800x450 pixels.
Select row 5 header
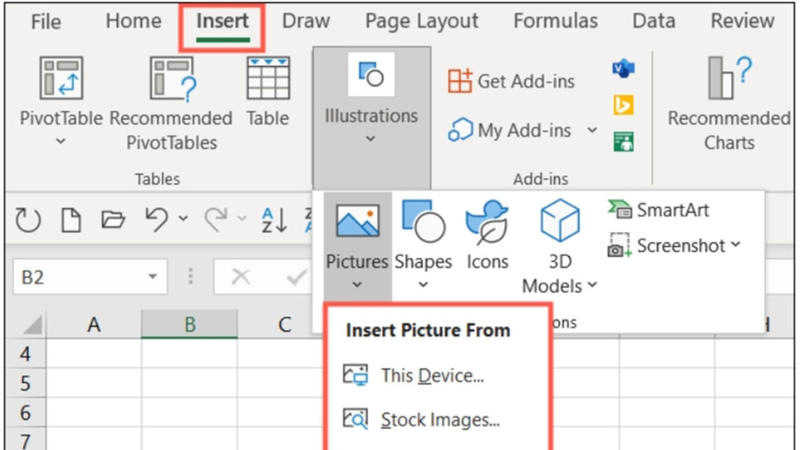pos(25,383)
